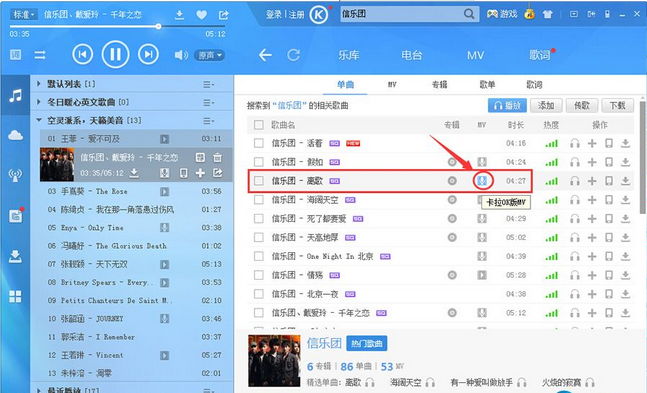Play MV for 王菲 - 爱不可及
The width and height of the screenshot is (647, 393).
pos(165,139)
